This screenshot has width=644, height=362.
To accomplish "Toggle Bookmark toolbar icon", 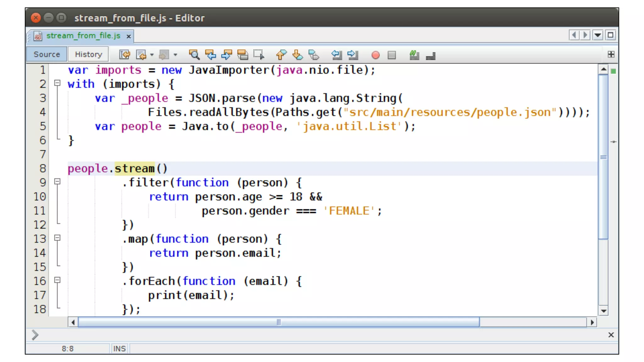I will [x=314, y=55].
